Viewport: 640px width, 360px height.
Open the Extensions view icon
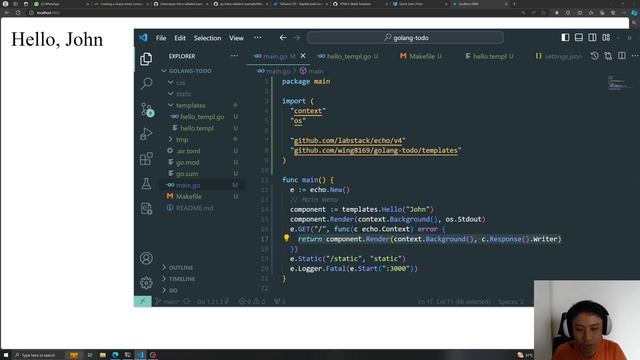tap(146, 159)
